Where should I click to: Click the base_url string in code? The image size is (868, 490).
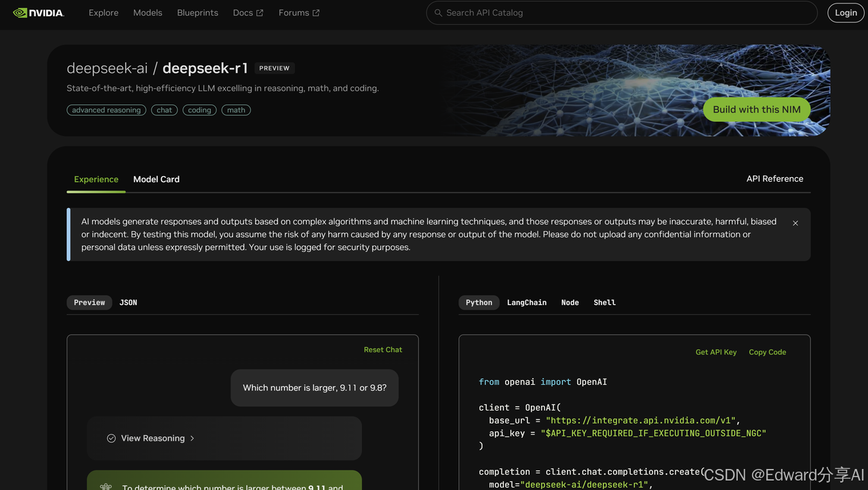click(641, 420)
